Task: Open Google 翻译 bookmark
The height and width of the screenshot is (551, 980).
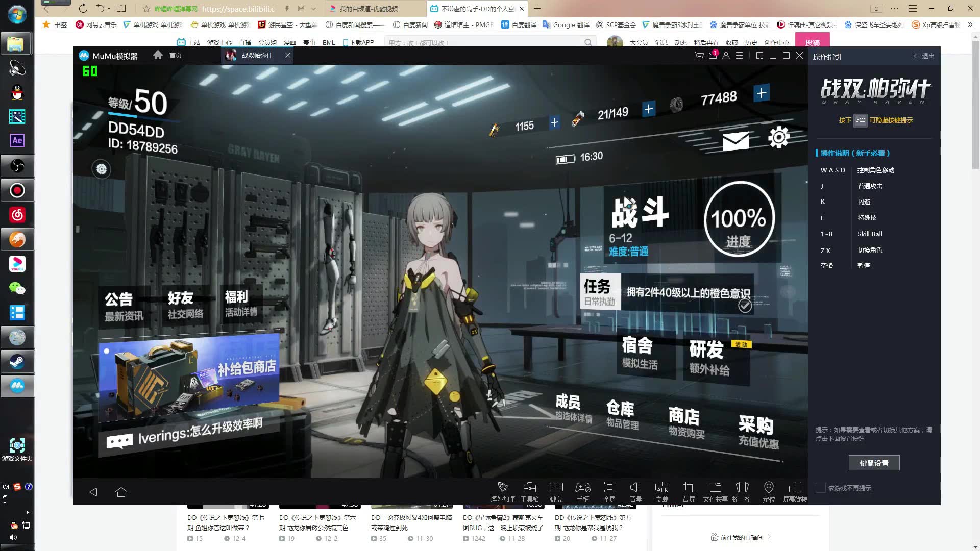Action: coord(566,24)
